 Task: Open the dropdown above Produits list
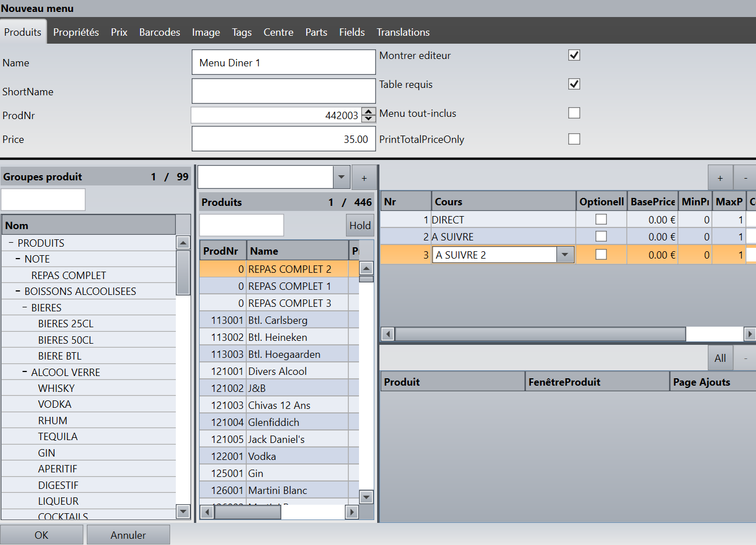341,177
